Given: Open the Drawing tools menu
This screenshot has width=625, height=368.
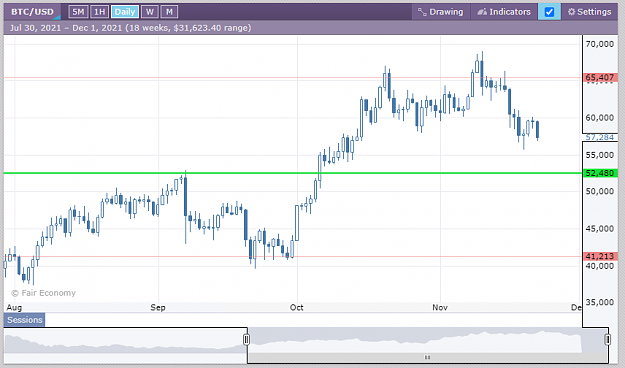Looking at the screenshot, I should (440, 12).
